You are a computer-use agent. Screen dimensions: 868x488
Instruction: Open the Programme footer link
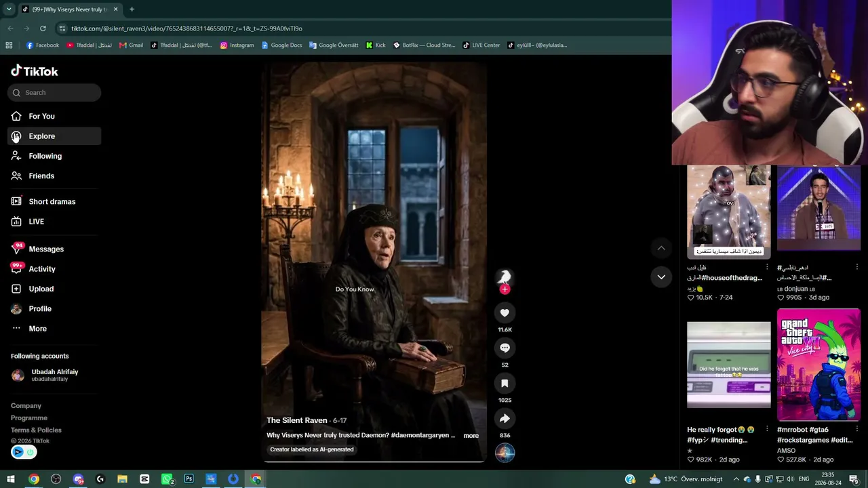point(29,418)
